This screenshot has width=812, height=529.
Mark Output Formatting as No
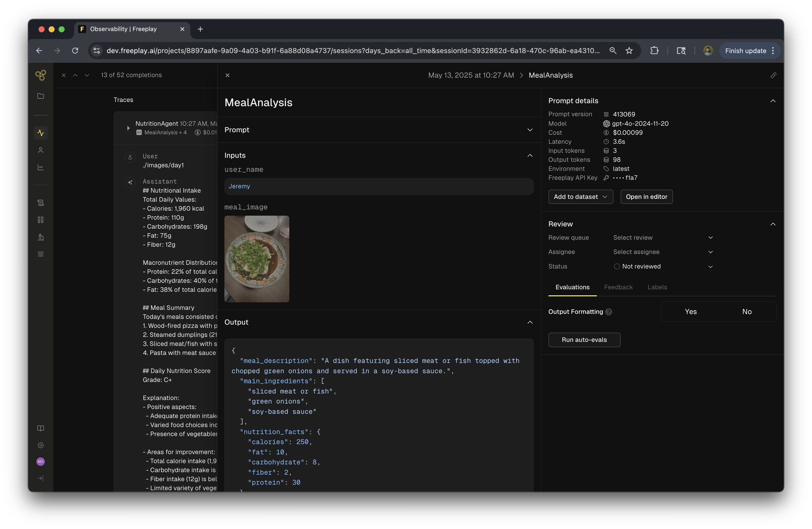746,312
